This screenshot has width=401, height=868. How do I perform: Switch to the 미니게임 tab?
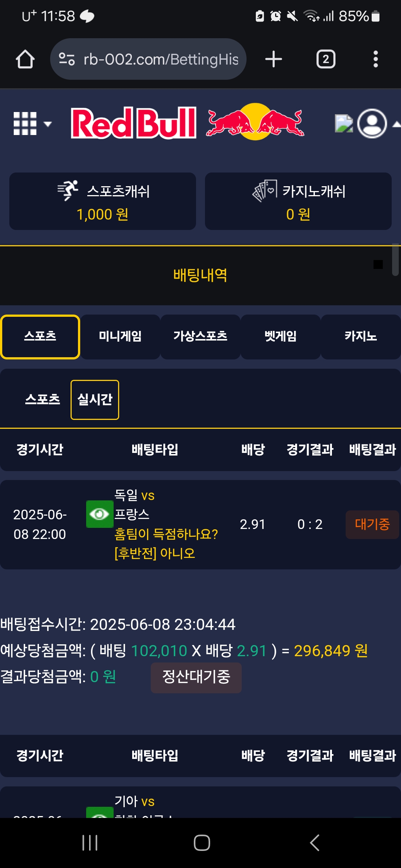click(120, 337)
